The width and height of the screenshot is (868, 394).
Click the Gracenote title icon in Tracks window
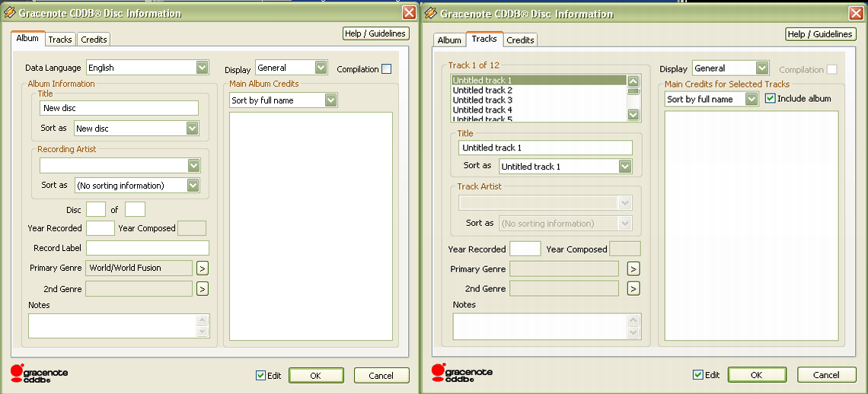tap(431, 13)
